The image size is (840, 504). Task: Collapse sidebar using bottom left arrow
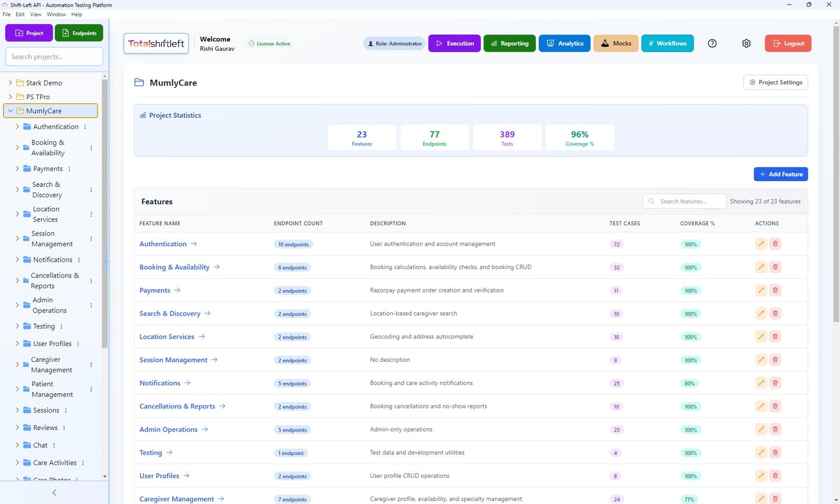pyautogui.click(x=54, y=492)
